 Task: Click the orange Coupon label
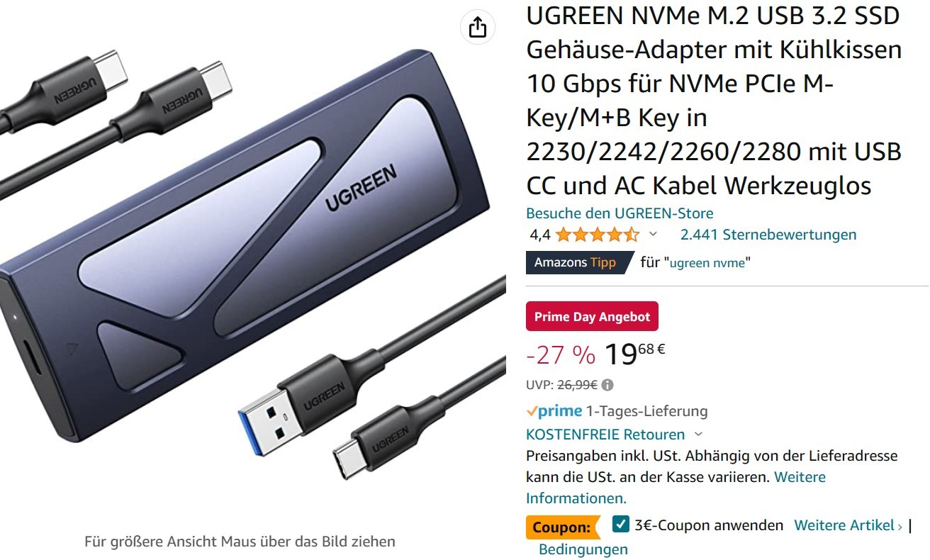click(562, 527)
